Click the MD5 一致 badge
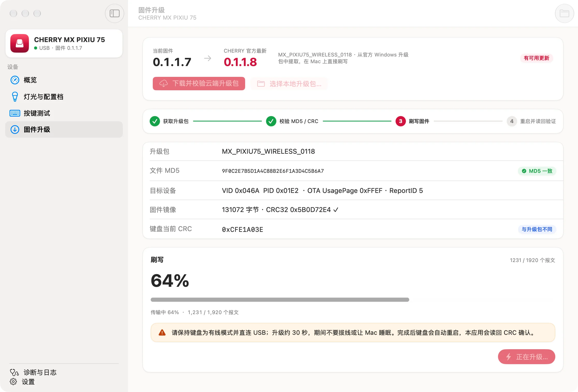 (x=537, y=171)
